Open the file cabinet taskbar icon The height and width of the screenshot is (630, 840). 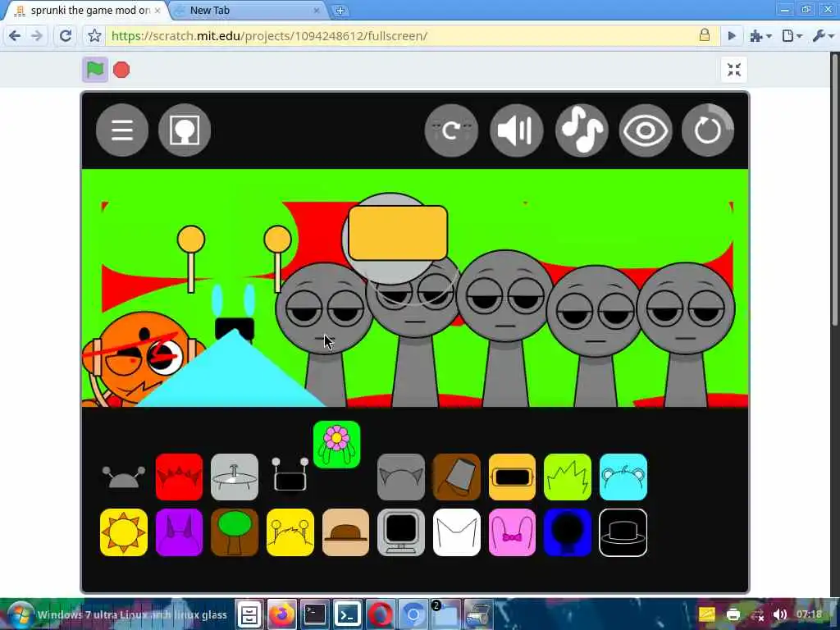249,614
